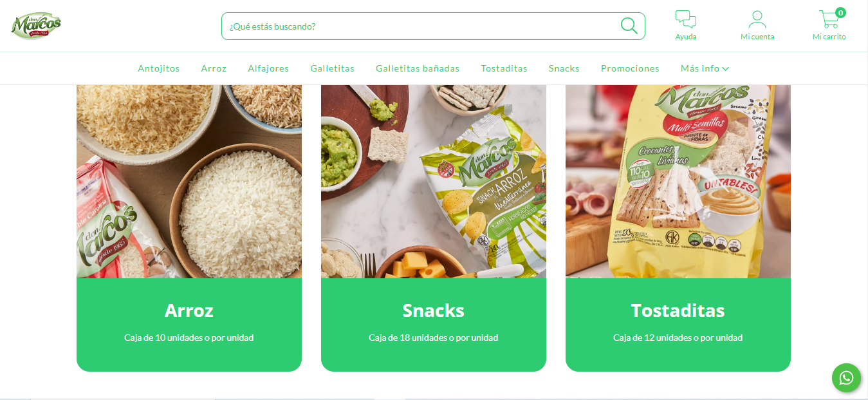Open WhatsApp chat floating button

pyautogui.click(x=846, y=377)
